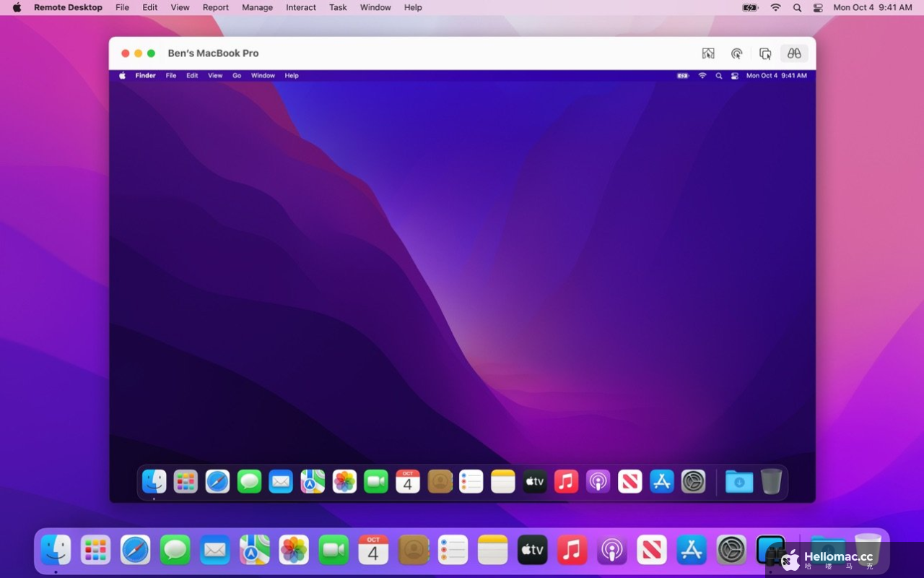Open Downloads folder in the remote Mac's dock
Screen dimensions: 924x578
[739, 481]
